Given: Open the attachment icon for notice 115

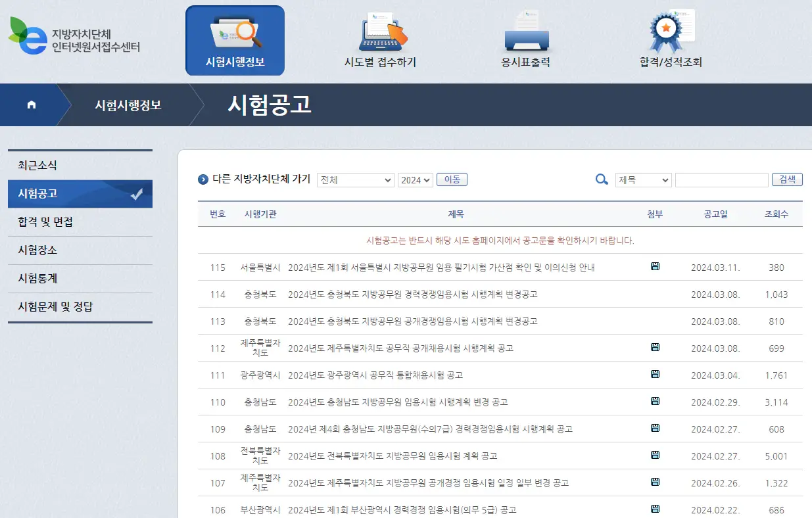Looking at the screenshot, I should (x=654, y=267).
